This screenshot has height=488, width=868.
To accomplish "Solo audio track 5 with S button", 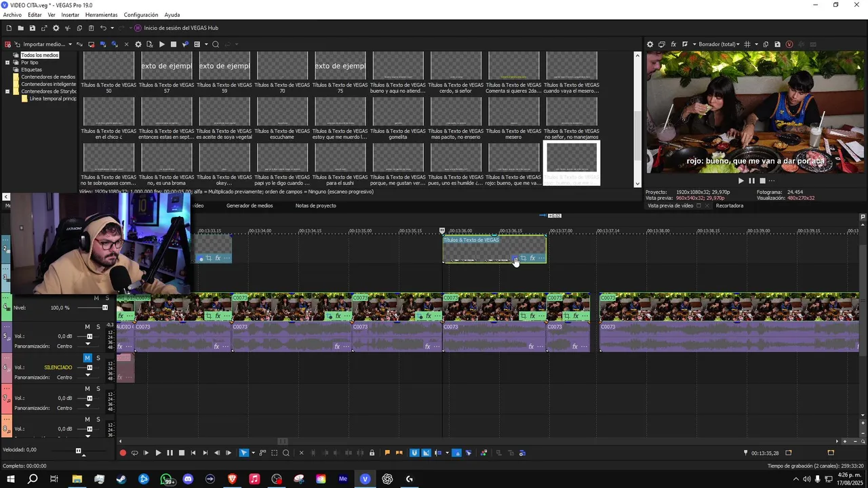I will [x=98, y=327].
